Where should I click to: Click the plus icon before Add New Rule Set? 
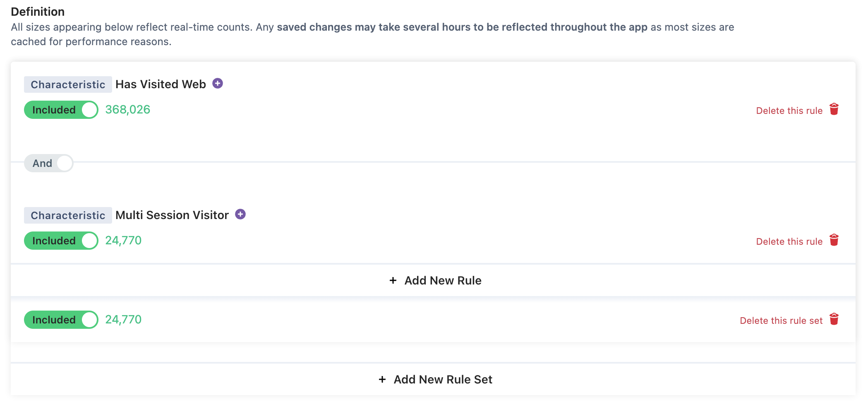click(382, 380)
